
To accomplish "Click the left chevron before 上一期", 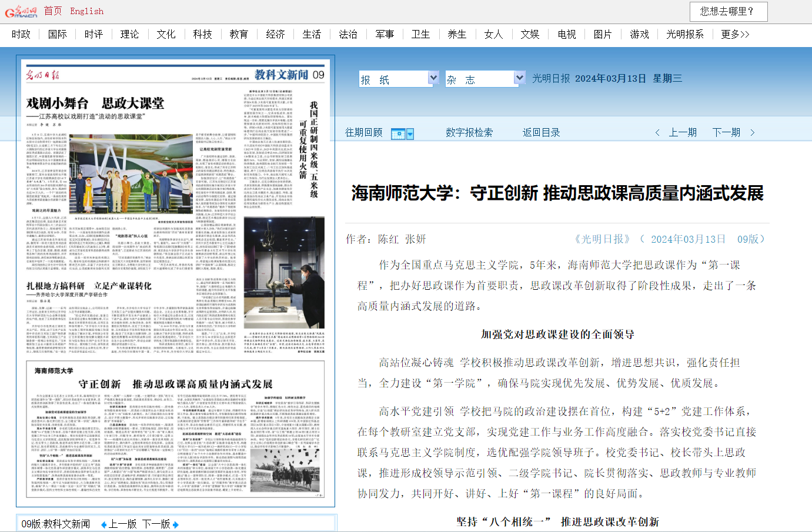I will pyautogui.click(x=657, y=133).
